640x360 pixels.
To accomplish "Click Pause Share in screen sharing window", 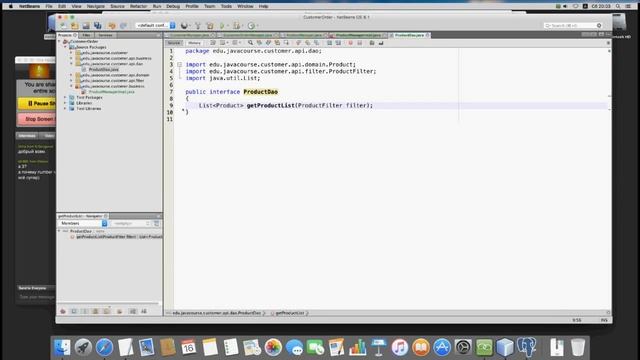I will tap(37, 104).
